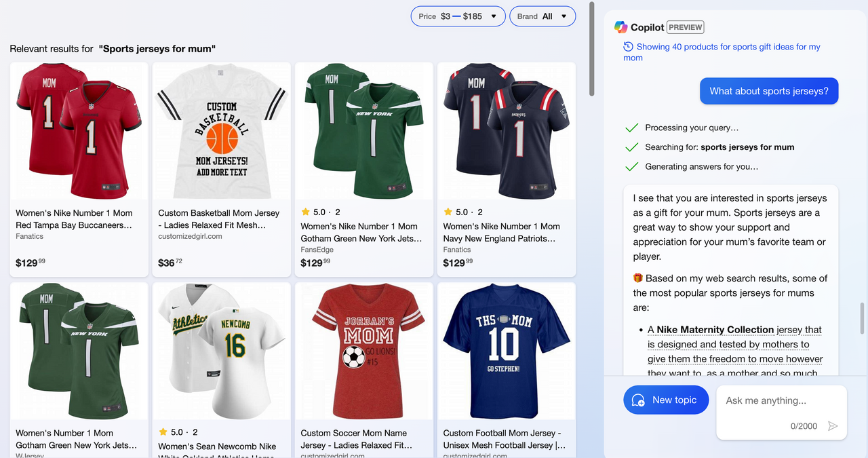Click the star rating on Patriots jersey

(x=448, y=212)
